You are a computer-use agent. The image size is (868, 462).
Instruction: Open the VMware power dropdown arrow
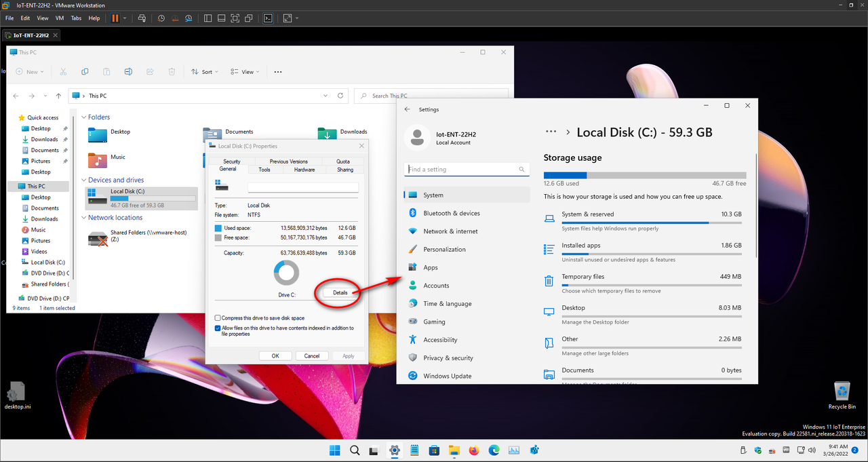[x=125, y=18]
